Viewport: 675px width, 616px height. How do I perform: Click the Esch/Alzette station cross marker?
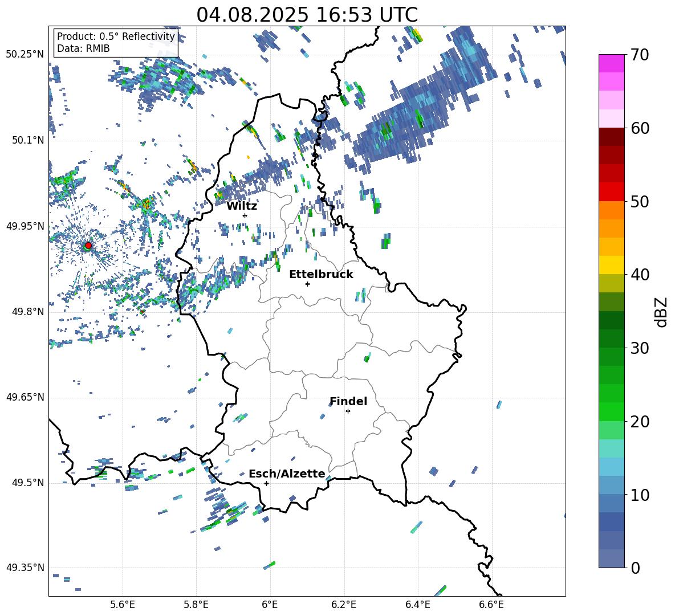[266, 483]
